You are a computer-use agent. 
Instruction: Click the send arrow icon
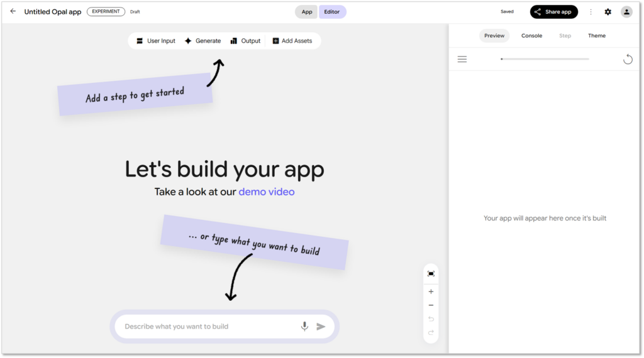pyautogui.click(x=321, y=327)
